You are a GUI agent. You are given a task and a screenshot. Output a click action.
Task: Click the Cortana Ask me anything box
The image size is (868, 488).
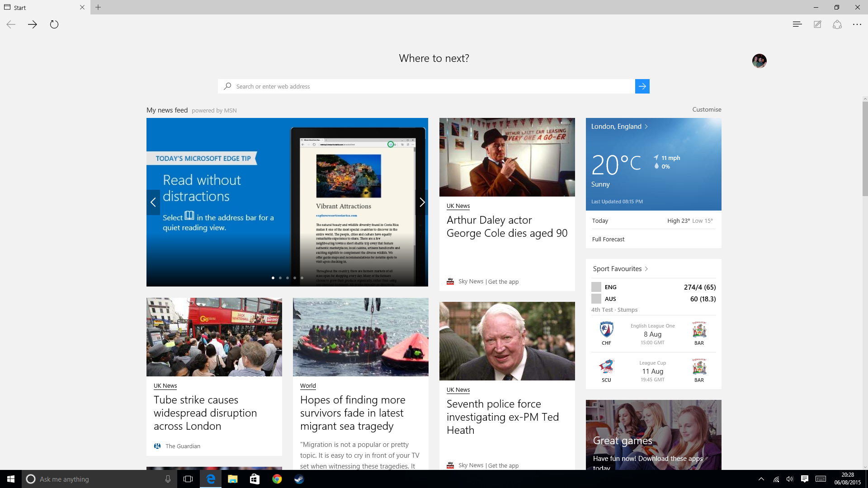[99, 479]
